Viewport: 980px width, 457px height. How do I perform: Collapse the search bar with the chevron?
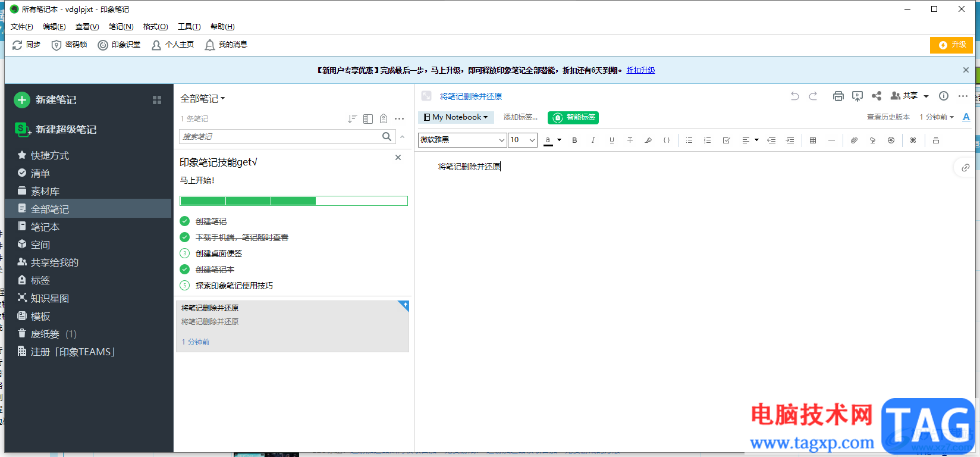tap(403, 137)
